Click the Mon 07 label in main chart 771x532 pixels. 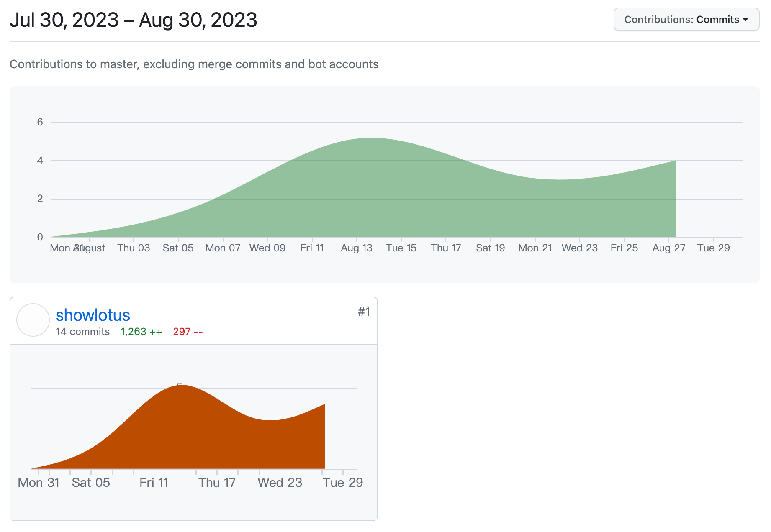223,248
